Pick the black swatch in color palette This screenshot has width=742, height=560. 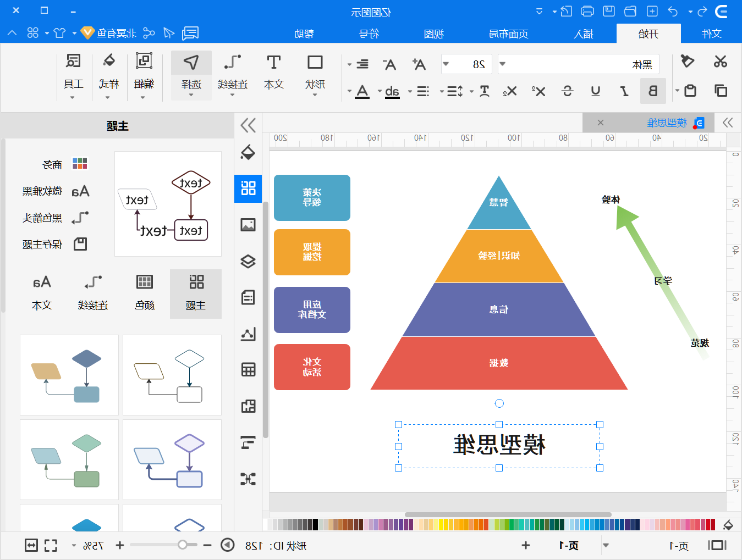point(316,525)
